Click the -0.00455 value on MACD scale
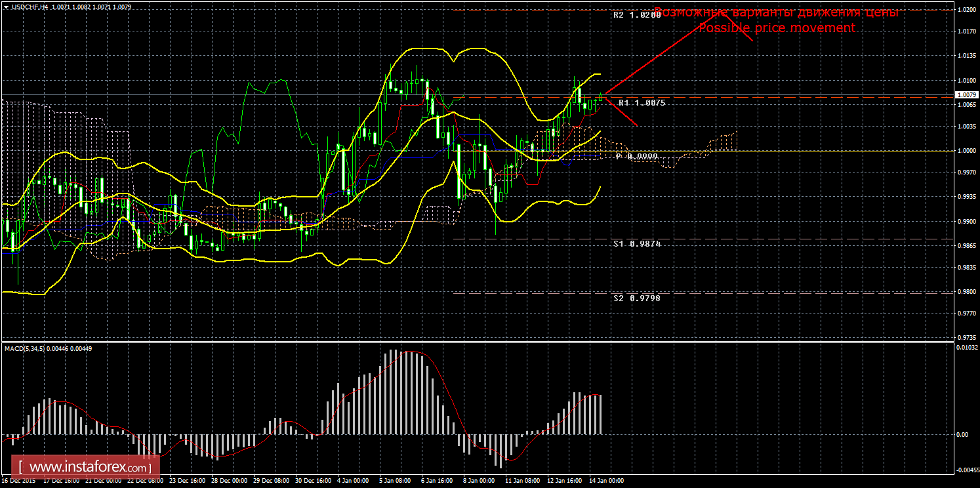This screenshot has width=980, height=488. (966, 470)
